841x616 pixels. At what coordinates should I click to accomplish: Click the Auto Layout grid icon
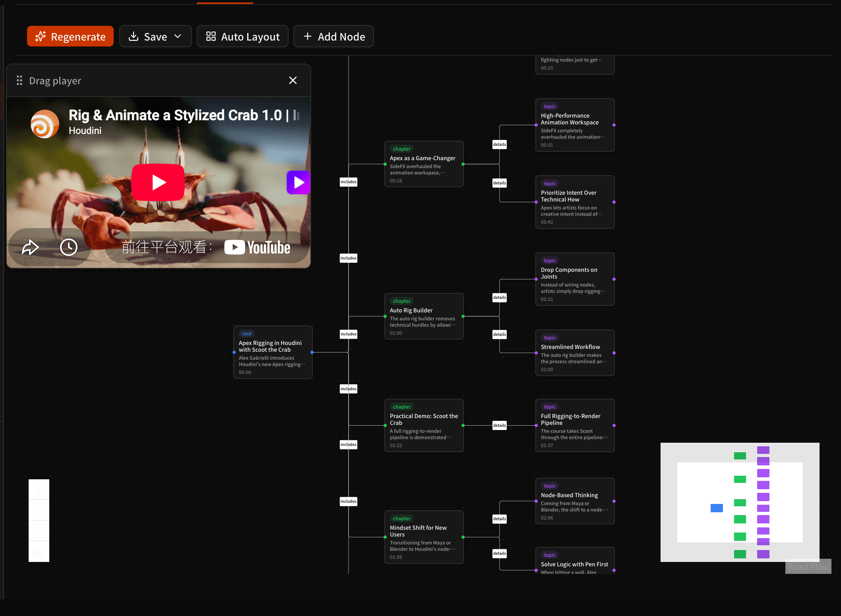point(211,37)
